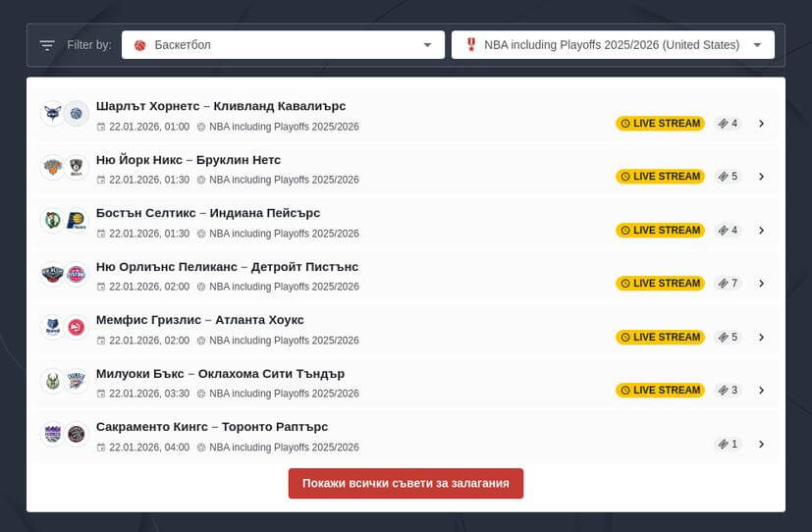Expand the Мемфис Гризлис match chevron arrow

761,337
